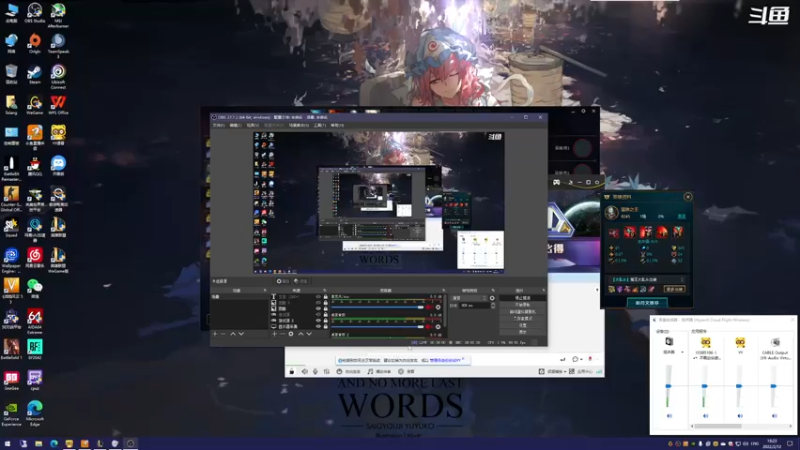This screenshot has height=450, width=800.
Task: Move the selected OBS source down
Action: (x=309, y=334)
